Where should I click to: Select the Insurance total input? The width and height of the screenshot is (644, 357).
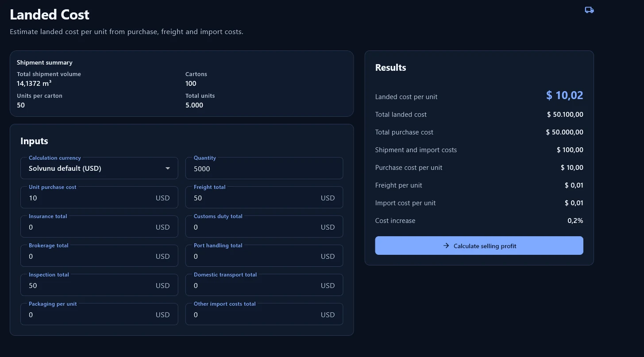[99, 226]
